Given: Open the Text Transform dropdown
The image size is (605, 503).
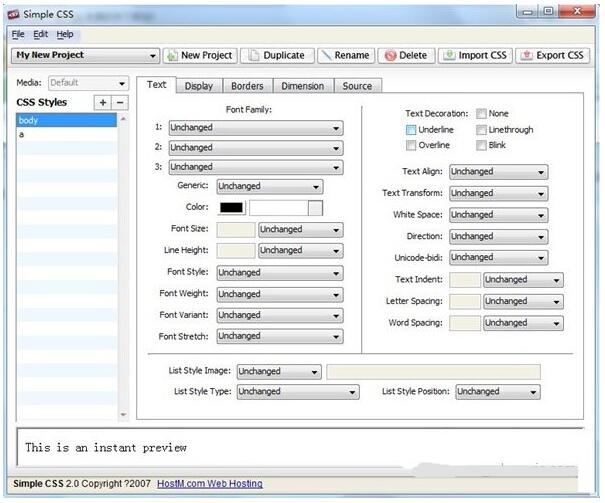Looking at the screenshot, I should click(499, 193).
